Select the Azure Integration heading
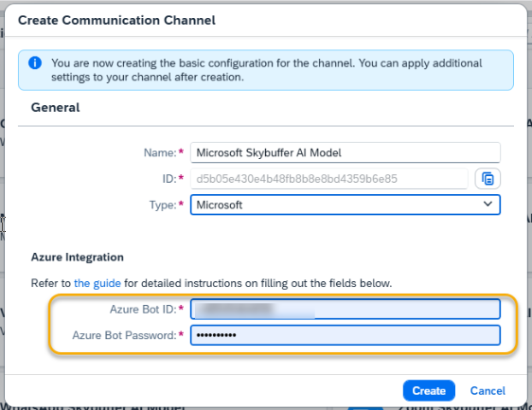This screenshot has height=410, width=532. click(78, 258)
